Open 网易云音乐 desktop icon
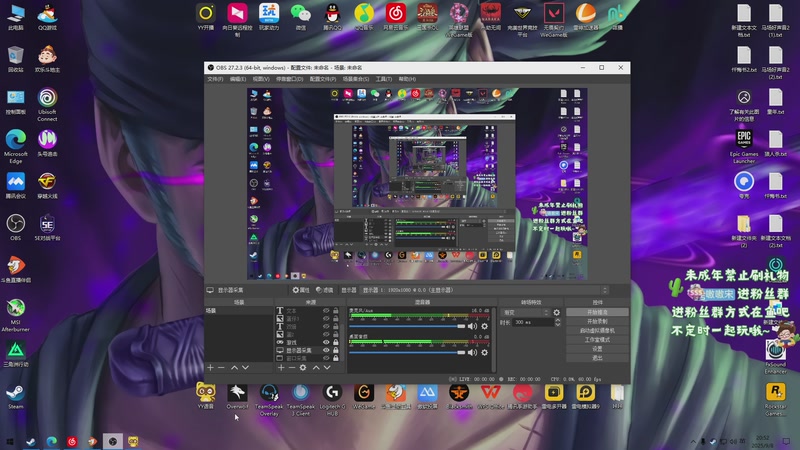The height and width of the screenshot is (450, 800). click(x=395, y=17)
